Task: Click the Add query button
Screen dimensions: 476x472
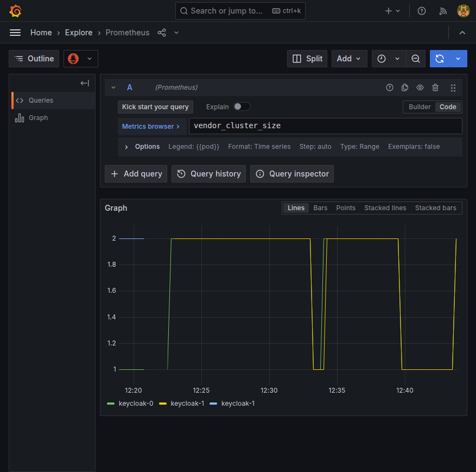Action: point(136,174)
